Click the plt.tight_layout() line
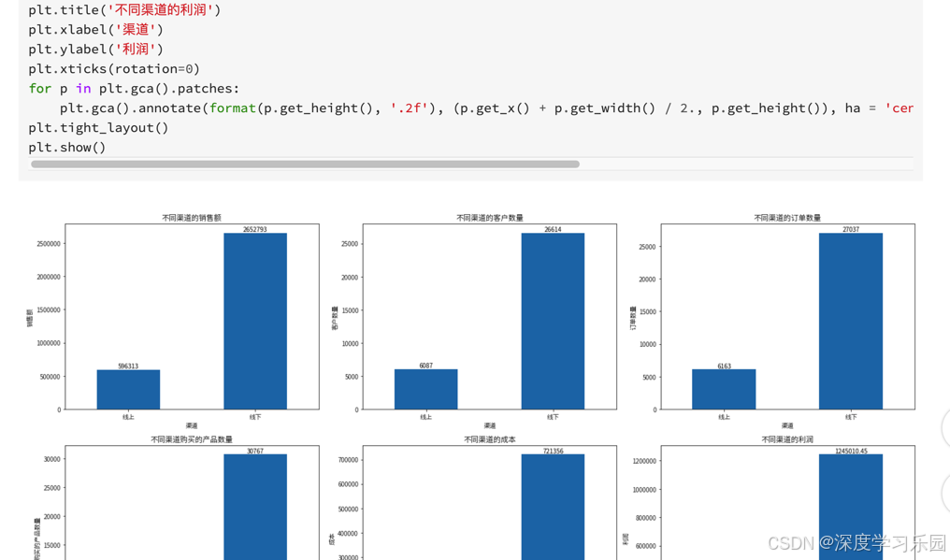Image resolution: width=950 pixels, height=560 pixels. coord(98,128)
